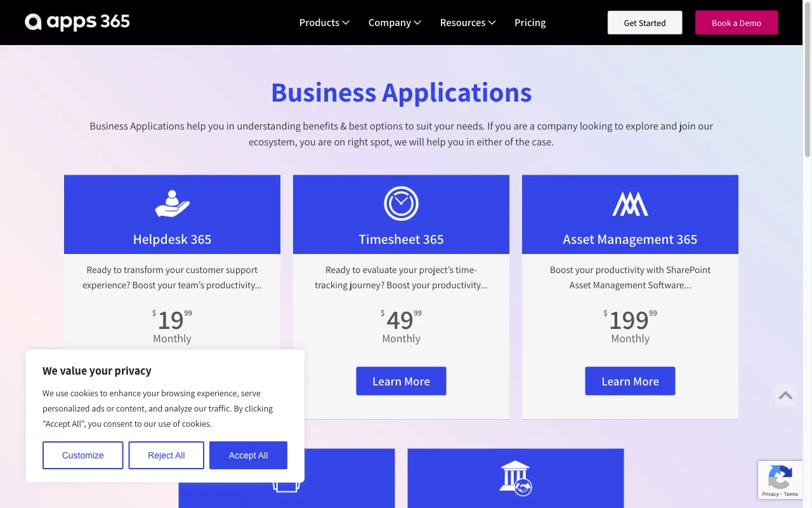This screenshot has width=812, height=508.
Task: Click the Timesheet 365 clock icon
Action: [401, 204]
